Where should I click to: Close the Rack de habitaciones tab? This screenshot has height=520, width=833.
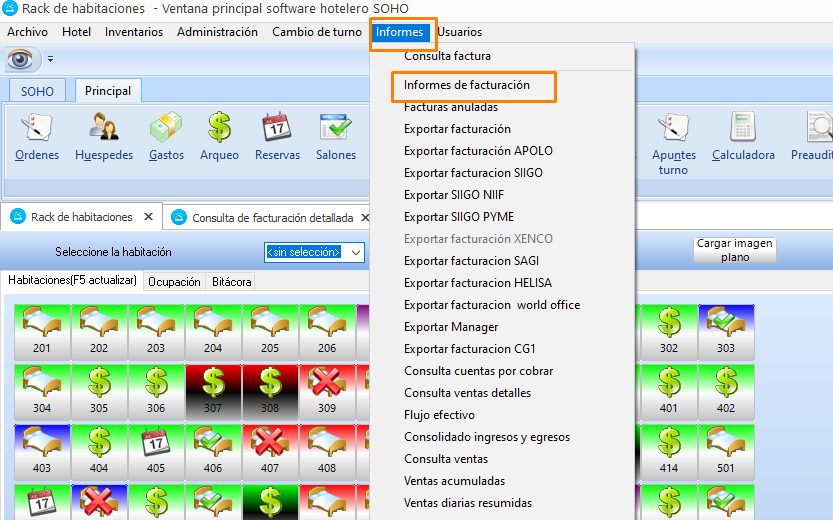[x=148, y=216]
